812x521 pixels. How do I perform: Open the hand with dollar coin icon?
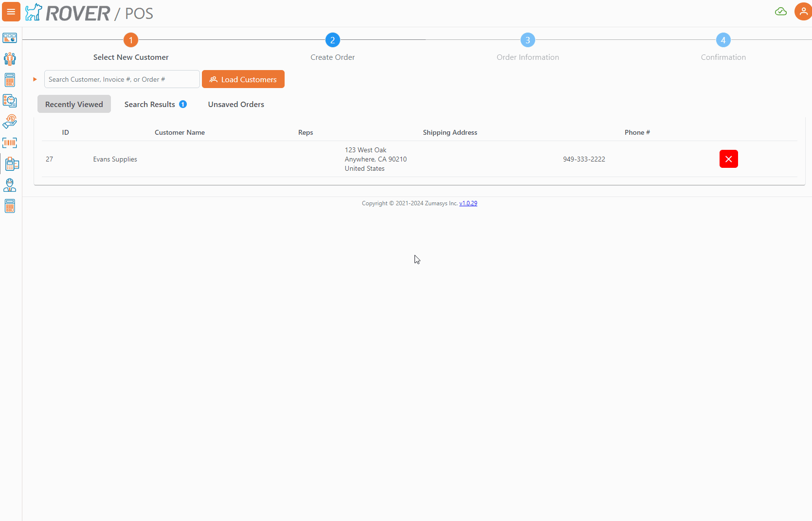(x=10, y=122)
